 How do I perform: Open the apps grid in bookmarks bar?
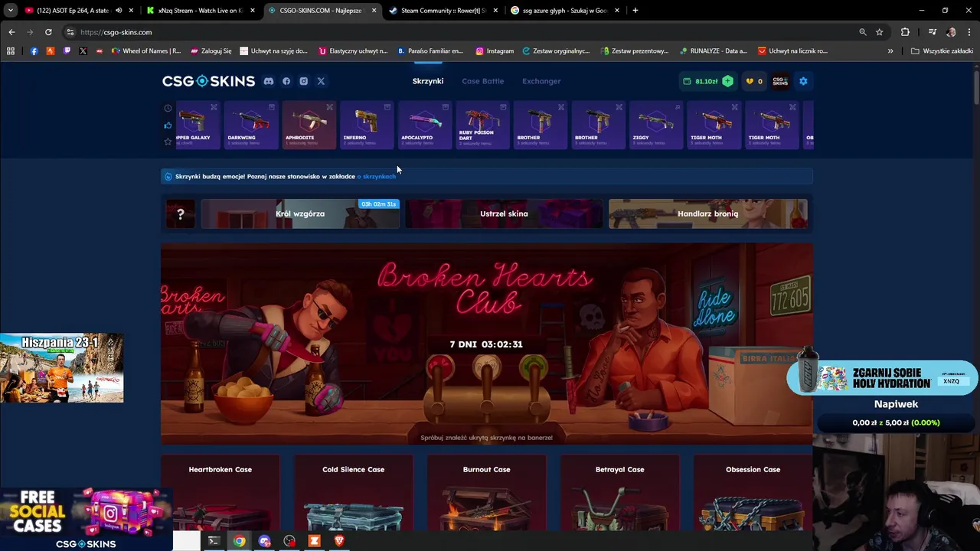11,51
